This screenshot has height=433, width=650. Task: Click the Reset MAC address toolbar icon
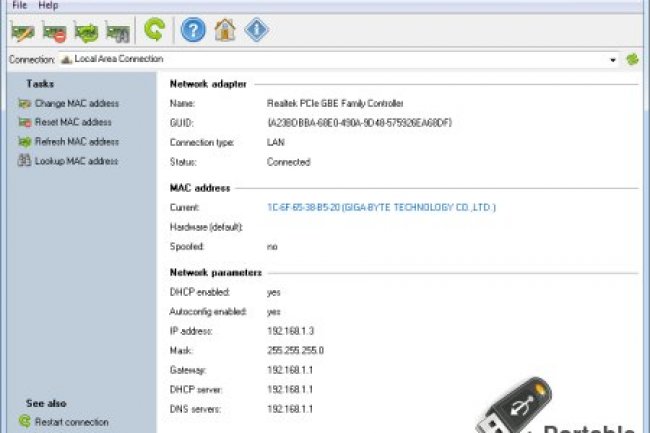[x=53, y=32]
